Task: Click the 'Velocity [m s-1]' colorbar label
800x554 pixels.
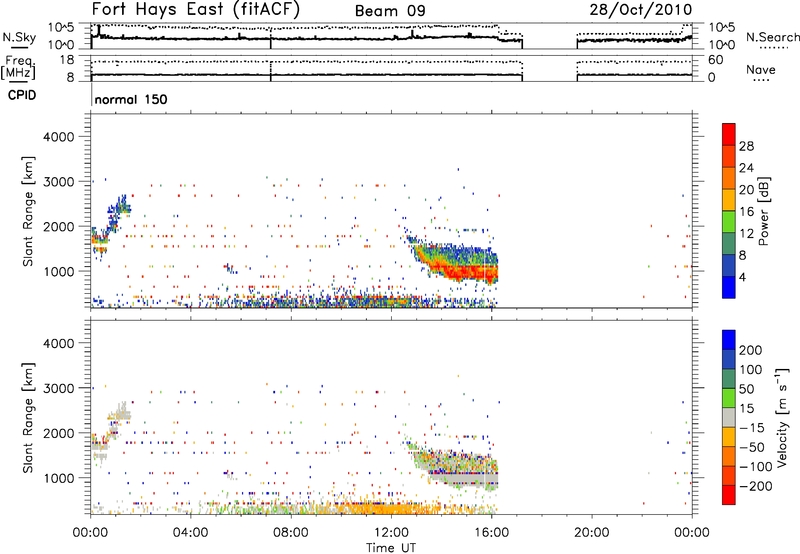Action: [x=782, y=417]
